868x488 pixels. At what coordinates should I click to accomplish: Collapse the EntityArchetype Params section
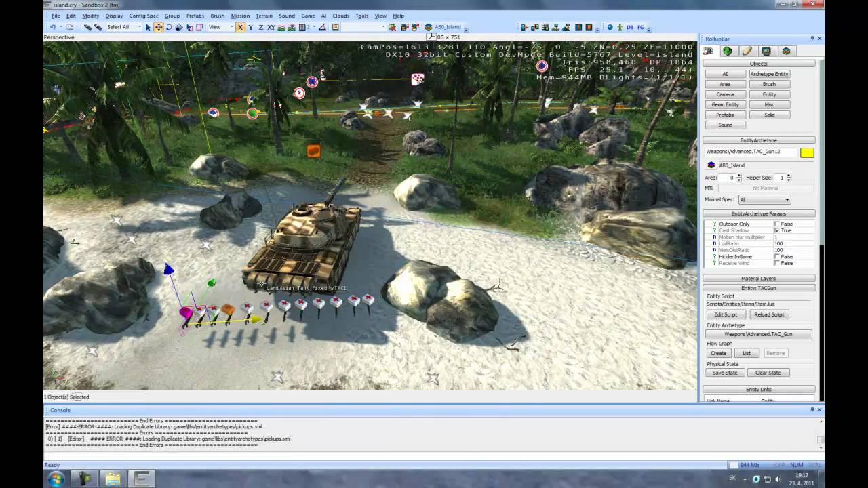(x=759, y=213)
